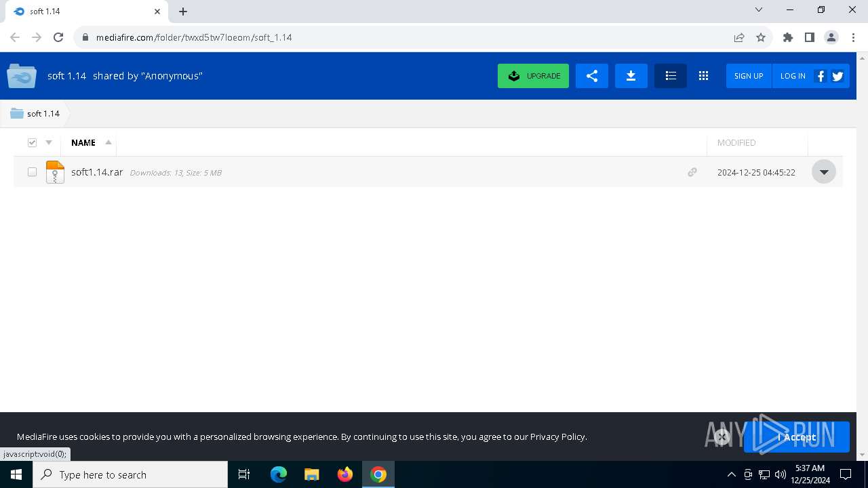Image resolution: width=868 pixels, height=488 pixels.
Task: Open Firefox from taskbar
Action: coord(345,474)
